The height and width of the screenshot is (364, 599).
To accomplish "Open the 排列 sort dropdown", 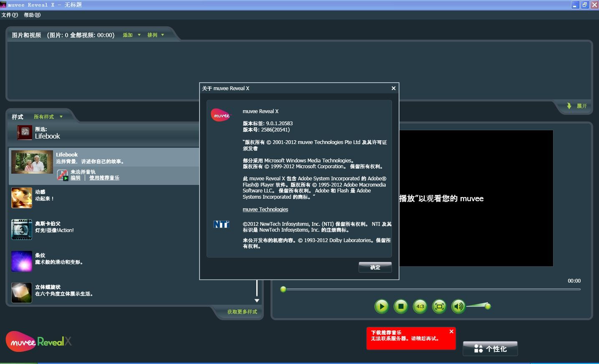I will (155, 35).
